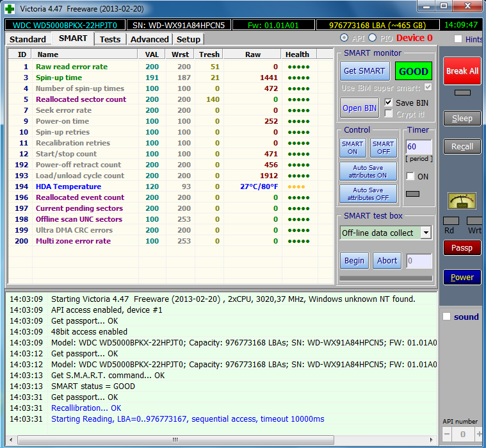Select the Power-on time attribute
Image resolution: width=486 pixels, height=448 pixels.
pos(170,121)
